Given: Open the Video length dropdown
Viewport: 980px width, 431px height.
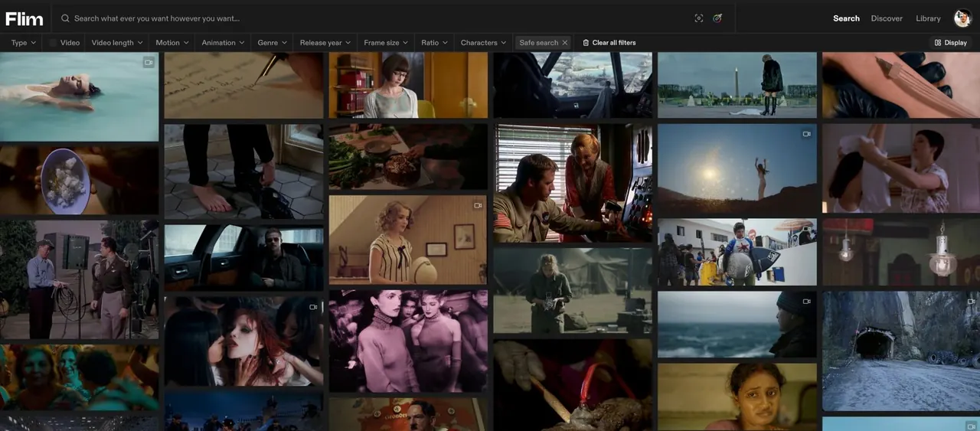Looking at the screenshot, I should pos(117,43).
